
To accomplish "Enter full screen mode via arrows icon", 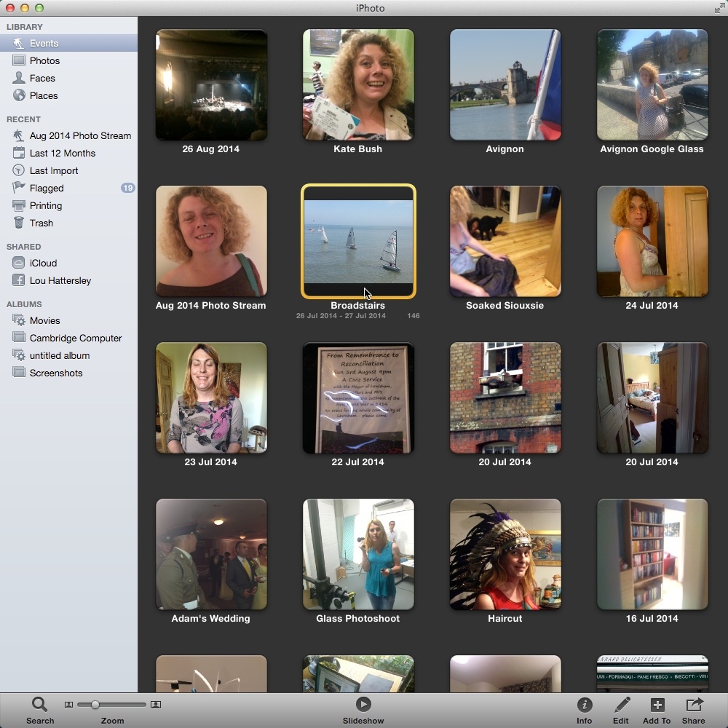I will pyautogui.click(x=719, y=8).
